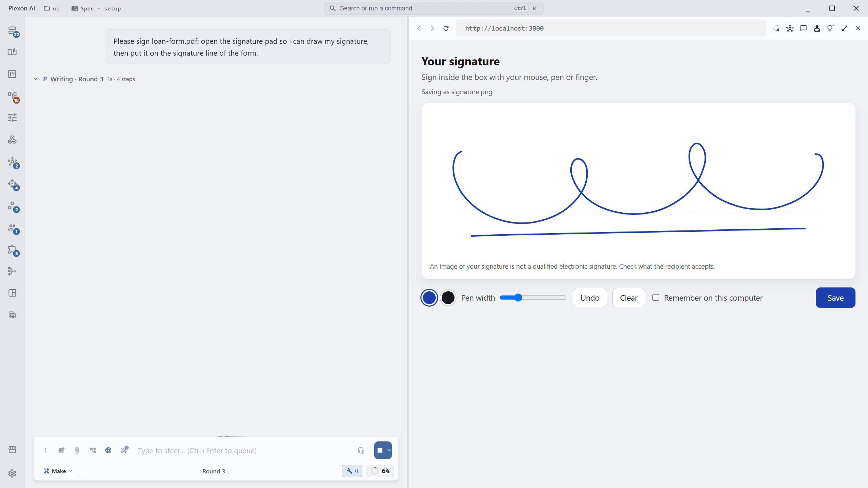Open the table rows icon in the sidebar
Screen dimensions: 868x488
[x=12, y=315]
